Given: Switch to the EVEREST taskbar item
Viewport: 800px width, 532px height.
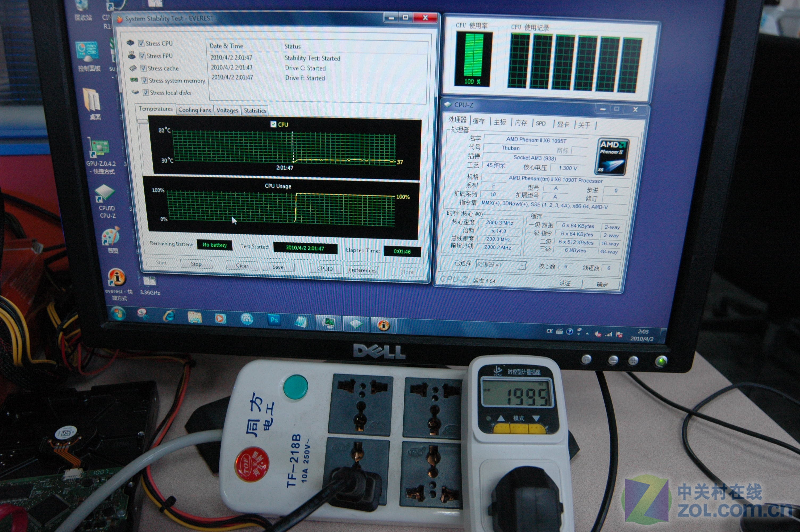Looking at the screenshot, I should click(384, 325).
